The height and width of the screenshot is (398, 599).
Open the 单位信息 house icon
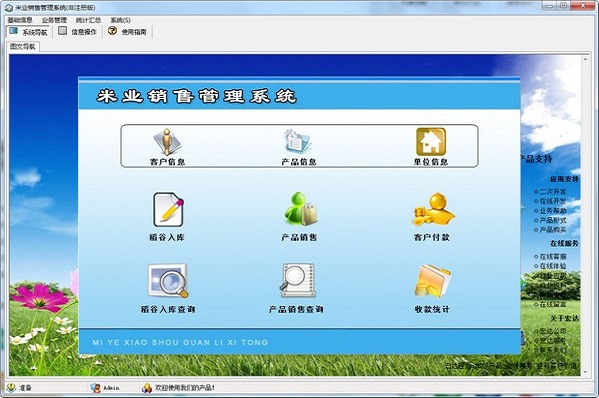pyautogui.click(x=431, y=142)
